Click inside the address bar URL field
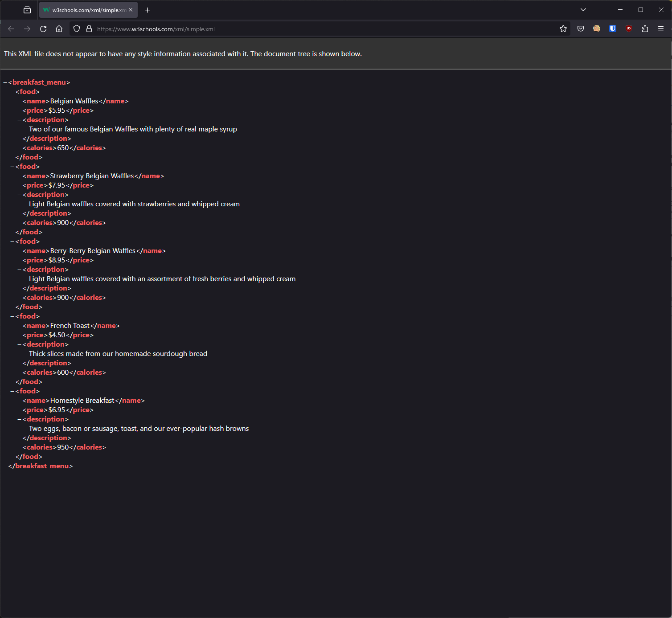This screenshot has height=618, width=672. [267, 29]
